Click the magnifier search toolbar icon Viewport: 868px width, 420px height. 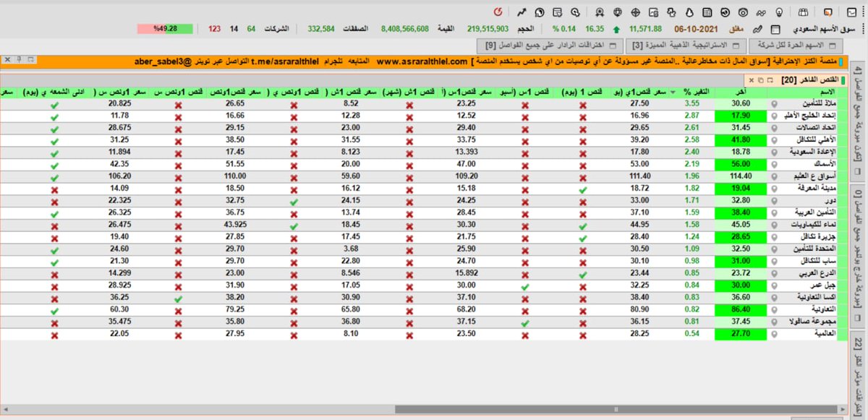point(575,12)
